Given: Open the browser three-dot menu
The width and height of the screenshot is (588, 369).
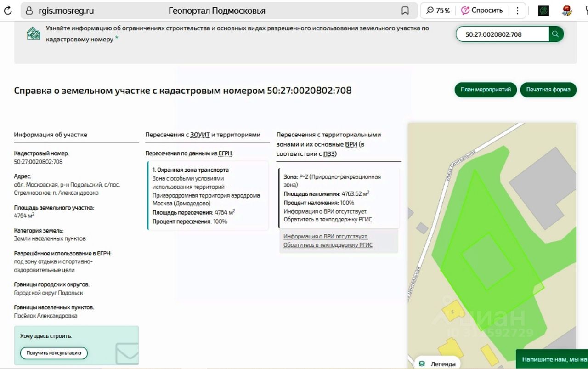Looking at the screenshot, I should click(518, 11).
